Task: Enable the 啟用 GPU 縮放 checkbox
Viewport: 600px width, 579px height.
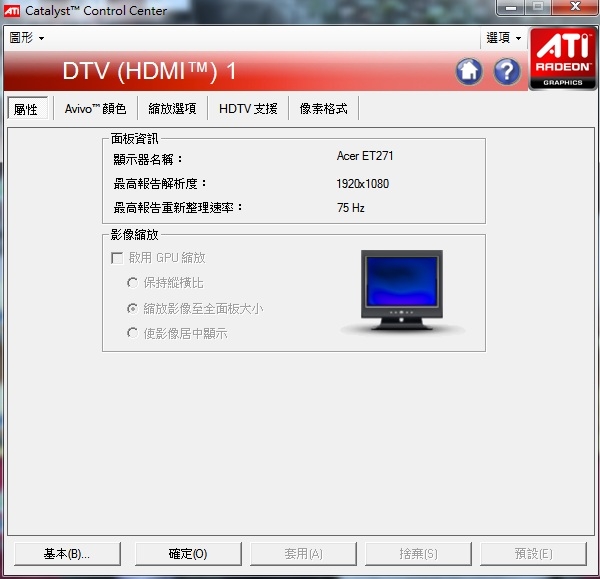Action: pyautogui.click(x=117, y=258)
